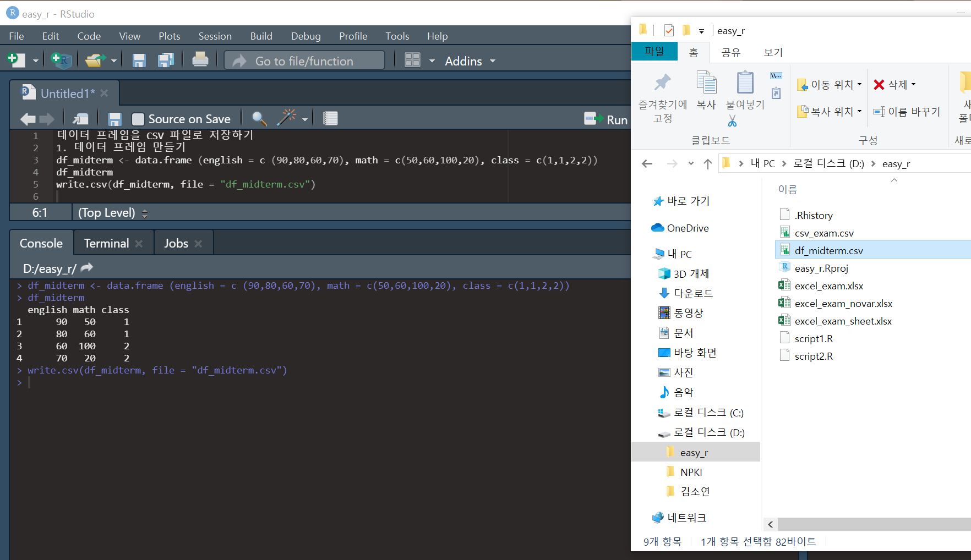Viewport: 971px width, 560px height.
Task: Save the Untitled1 script via the editor disk icon
Action: click(114, 119)
